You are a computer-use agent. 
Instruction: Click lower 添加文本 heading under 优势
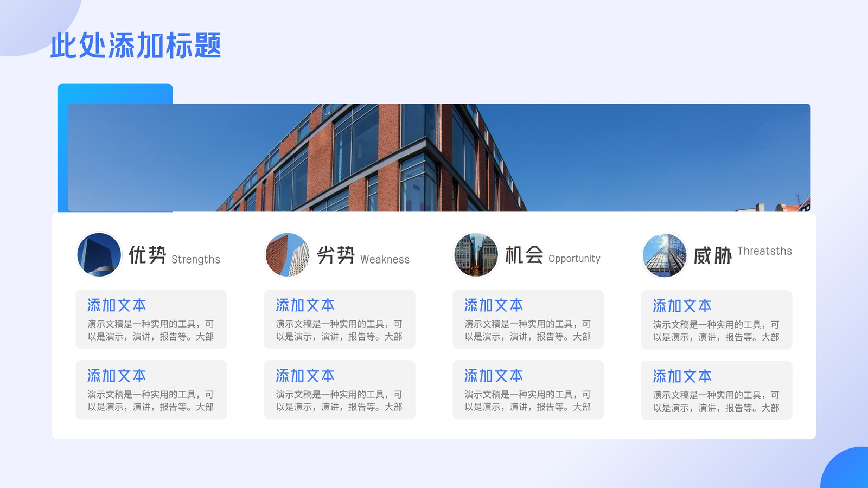[x=117, y=376]
